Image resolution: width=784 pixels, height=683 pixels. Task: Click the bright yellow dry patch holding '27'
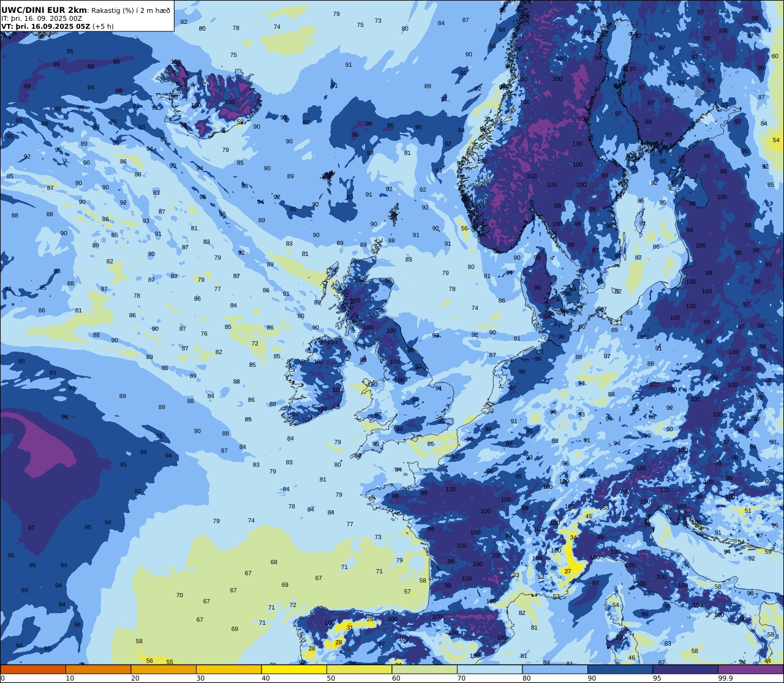pos(571,560)
